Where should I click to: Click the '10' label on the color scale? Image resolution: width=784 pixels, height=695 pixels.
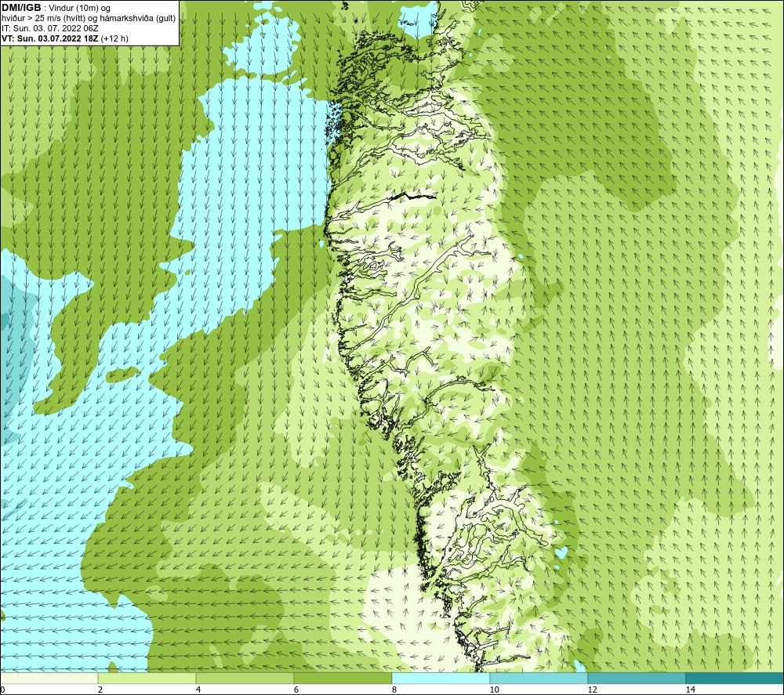pos(494,690)
